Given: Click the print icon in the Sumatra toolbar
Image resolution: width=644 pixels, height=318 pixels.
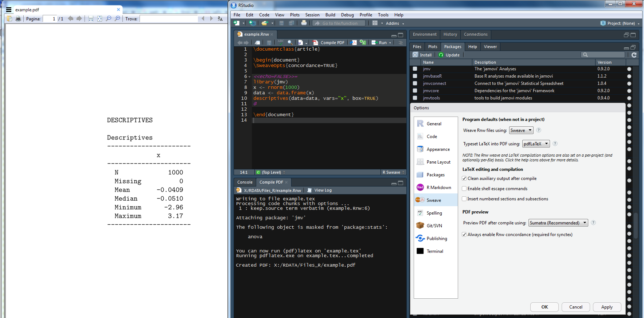Looking at the screenshot, I should point(18,19).
